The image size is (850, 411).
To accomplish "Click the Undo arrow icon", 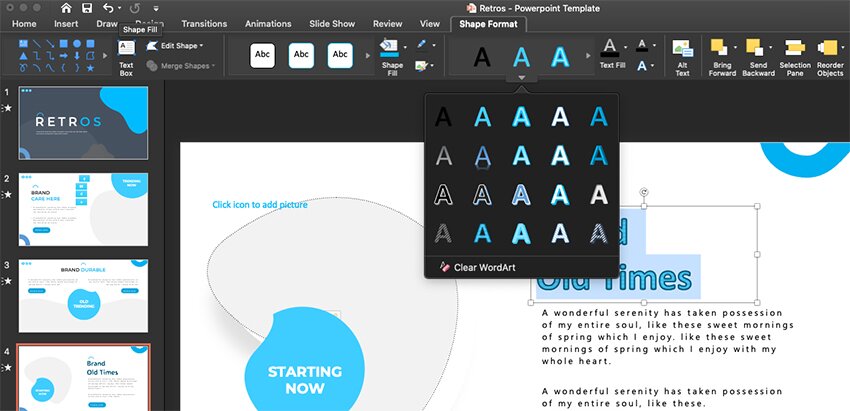I will click(108, 8).
